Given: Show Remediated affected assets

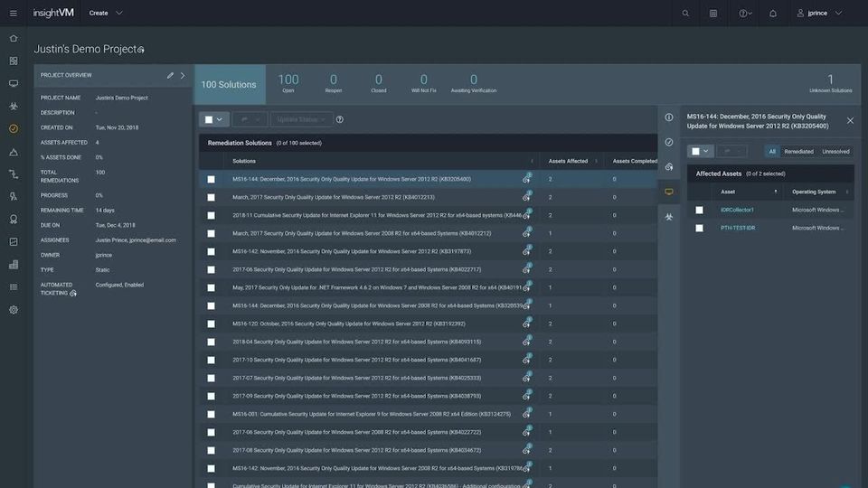Looking at the screenshot, I should point(798,152).
